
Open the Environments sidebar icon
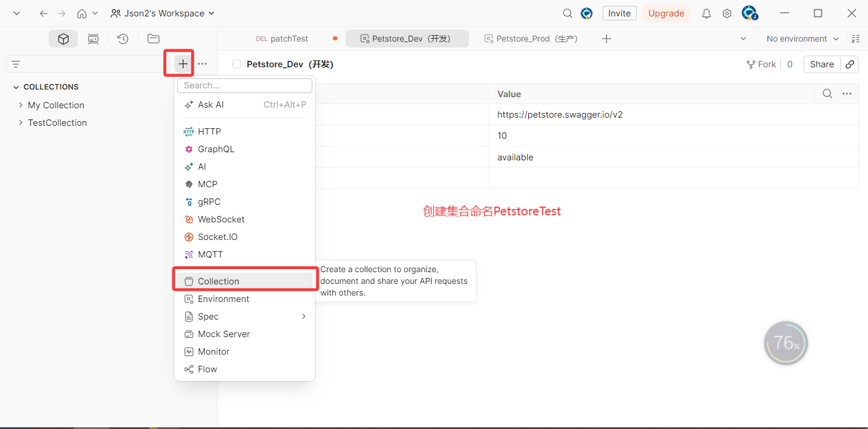[x=93, y=39]
